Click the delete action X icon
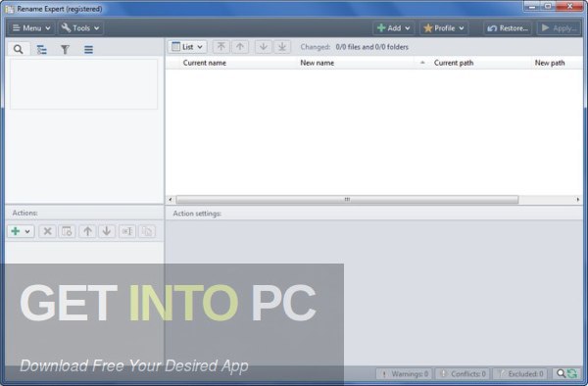Screen dimensions: 588x386 47,231
